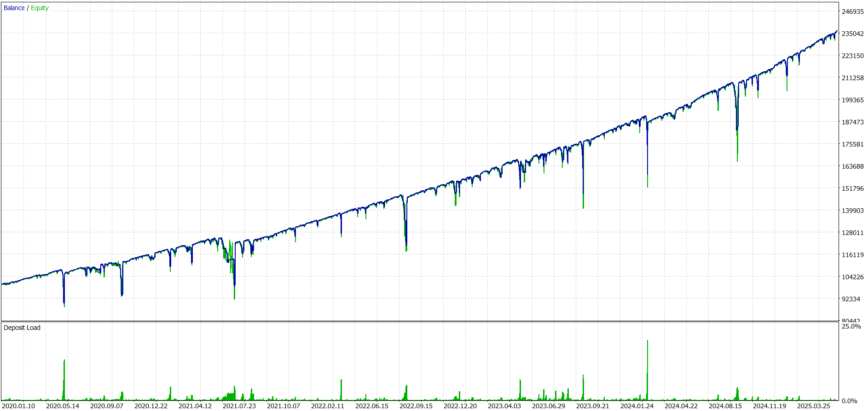Image resolution: width=868 pixels, height=411 pixels.
Task: Select the 199365 y-axis value
Action: pos(853,100)
